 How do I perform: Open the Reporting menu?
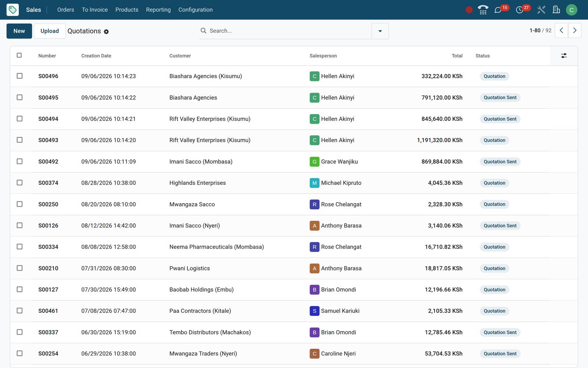point(158,10)
